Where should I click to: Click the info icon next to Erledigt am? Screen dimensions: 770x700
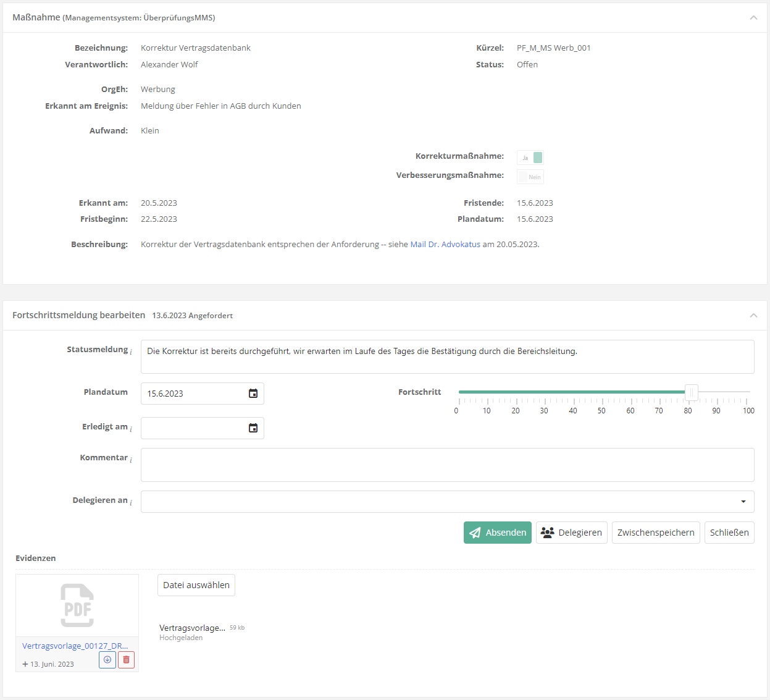click(x=131, y=429)
